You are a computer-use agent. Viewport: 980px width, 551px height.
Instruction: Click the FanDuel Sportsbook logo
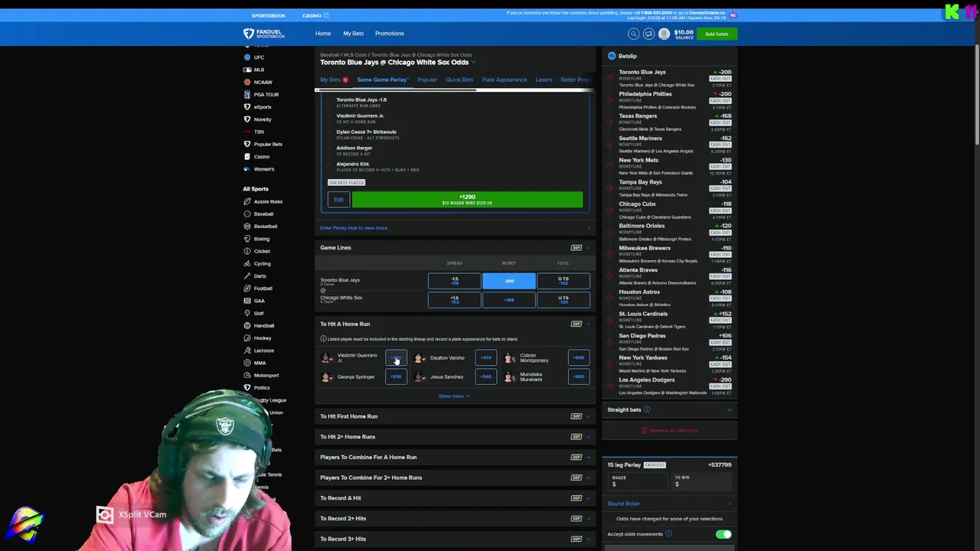pyautogui.click(x=264, y=34)
